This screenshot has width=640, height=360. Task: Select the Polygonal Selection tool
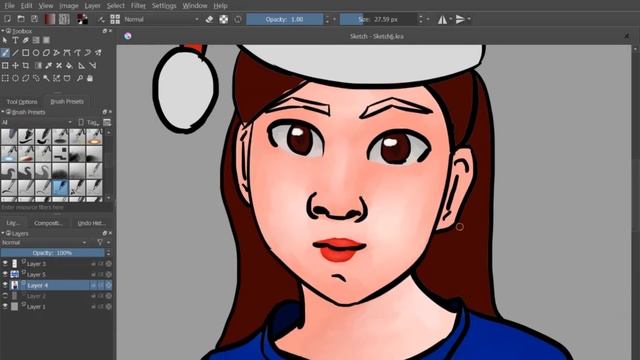pos(26,78)
